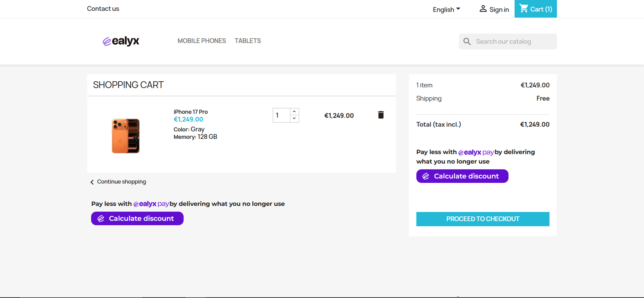Click the magnifying glass search icon
This screenshot has width=644, height=298.
[467, 41]
